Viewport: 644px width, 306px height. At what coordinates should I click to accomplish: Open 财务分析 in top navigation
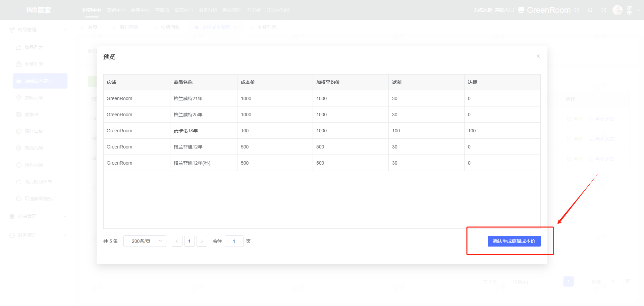point(208,10)
